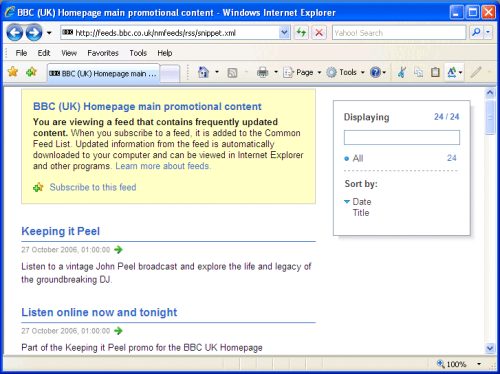
Task: Click Add to Favorites star-plus icon
Action: [31, 71]
